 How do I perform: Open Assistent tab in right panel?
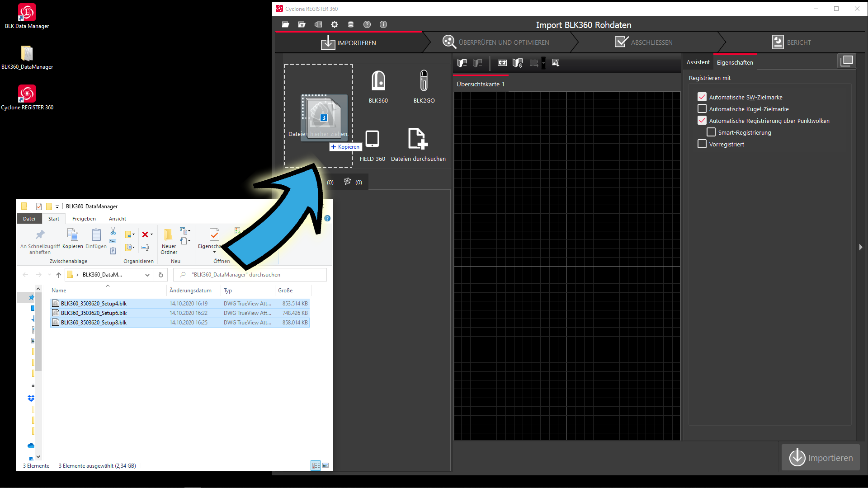[x=698, y=62]
